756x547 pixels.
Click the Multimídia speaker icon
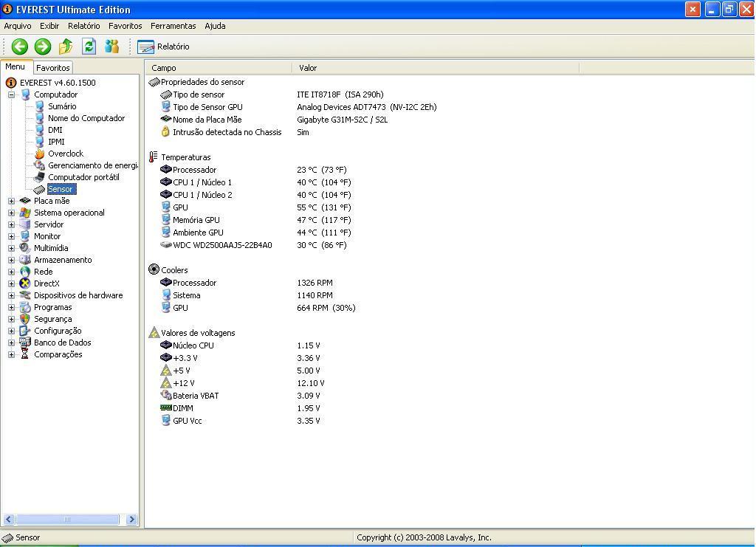25,248
